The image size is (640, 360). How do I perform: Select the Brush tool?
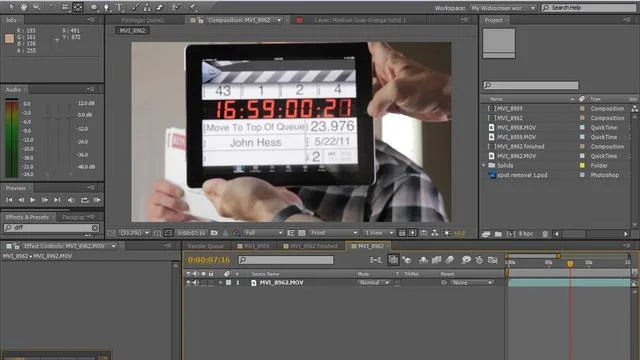pos(135,7)
